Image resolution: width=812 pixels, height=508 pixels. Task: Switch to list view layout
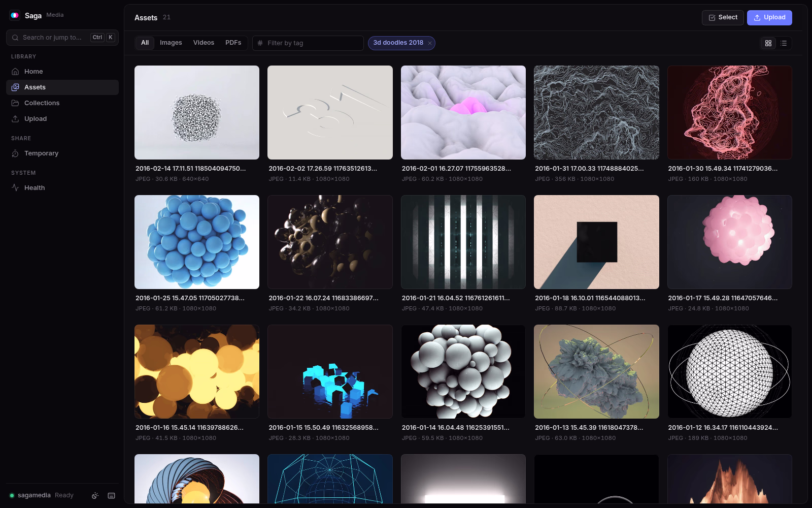pos(784,43)
